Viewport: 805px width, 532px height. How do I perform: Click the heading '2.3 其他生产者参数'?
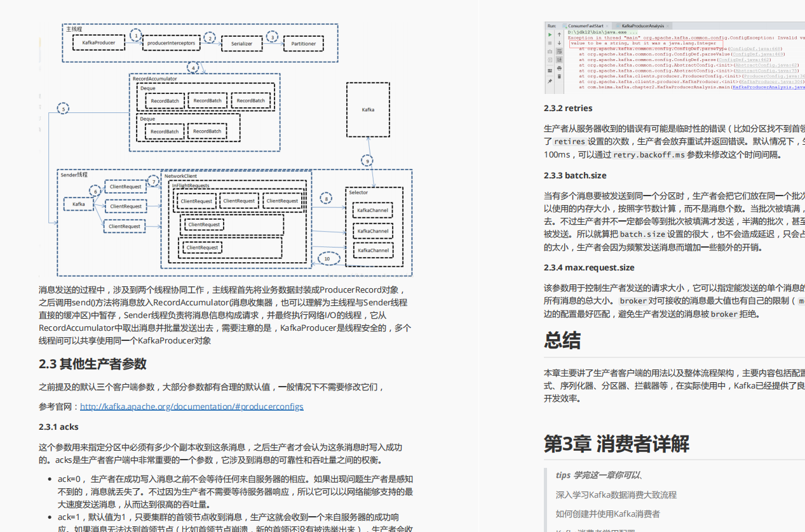[93, 364]
